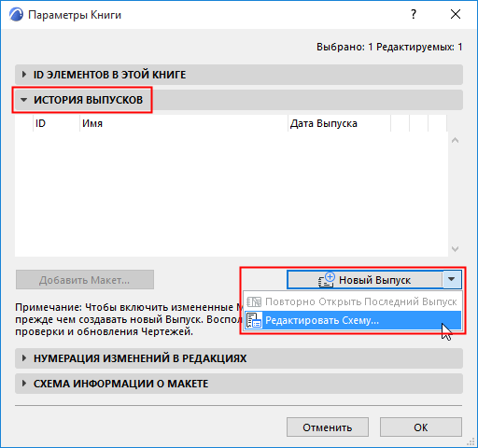Click the scroll down arrow in issue list
Image resolution: width=478 pixels, height=448 pixels.
456,249
